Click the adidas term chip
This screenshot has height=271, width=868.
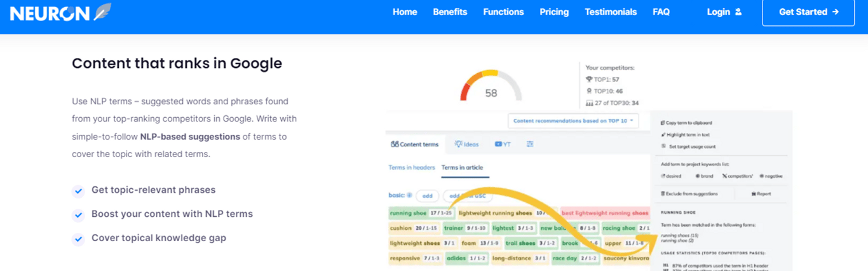point(466,258)
